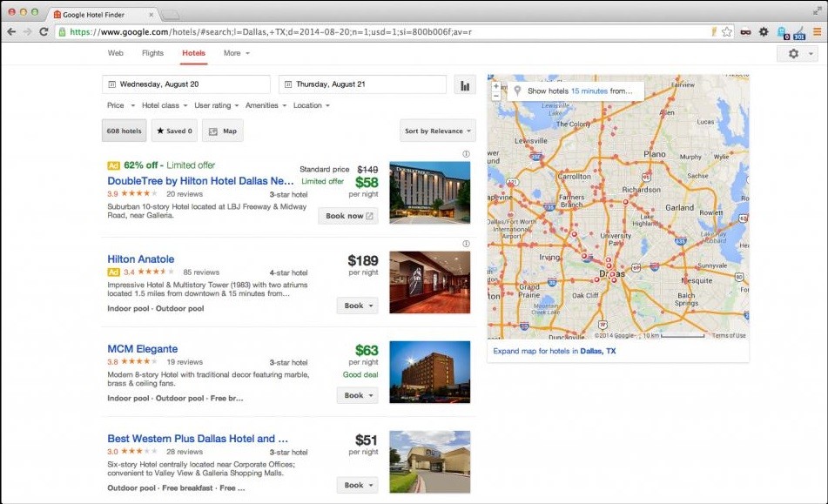Open the page settings gear dropdown
Image resolution: width=828 pixels, height=504 pixels.
[797, 53]
